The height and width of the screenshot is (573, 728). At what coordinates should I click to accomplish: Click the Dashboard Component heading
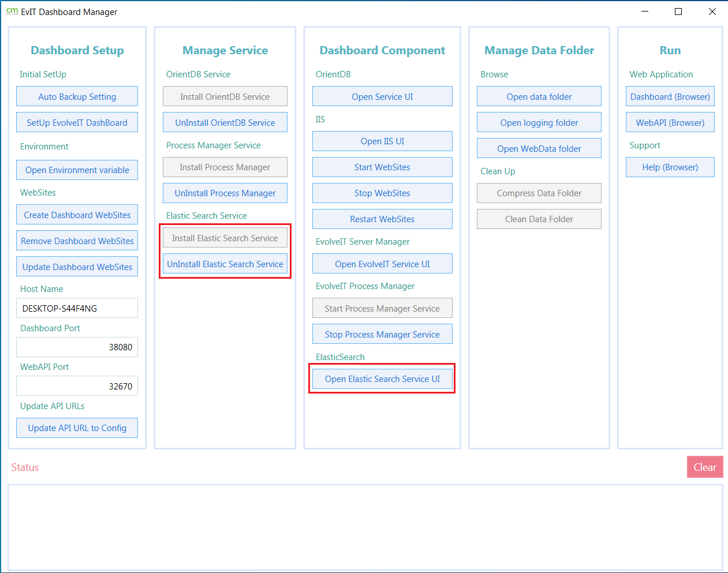[382, 50]
